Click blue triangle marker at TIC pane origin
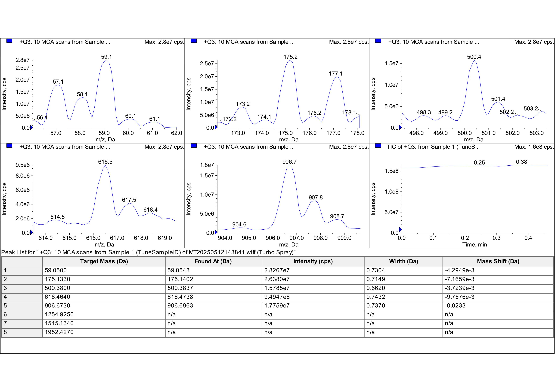Image resolution: width=555 pixels, height=392 pixels. click(400, 229)
